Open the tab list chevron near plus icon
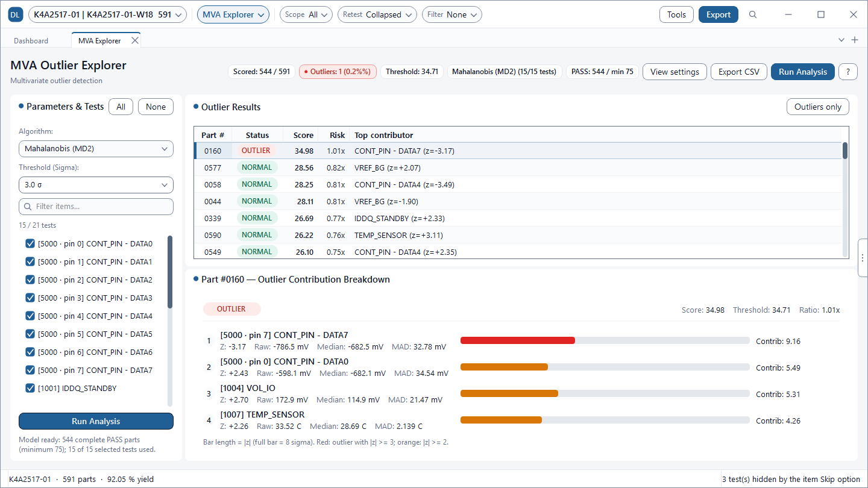 coord(841,40)
